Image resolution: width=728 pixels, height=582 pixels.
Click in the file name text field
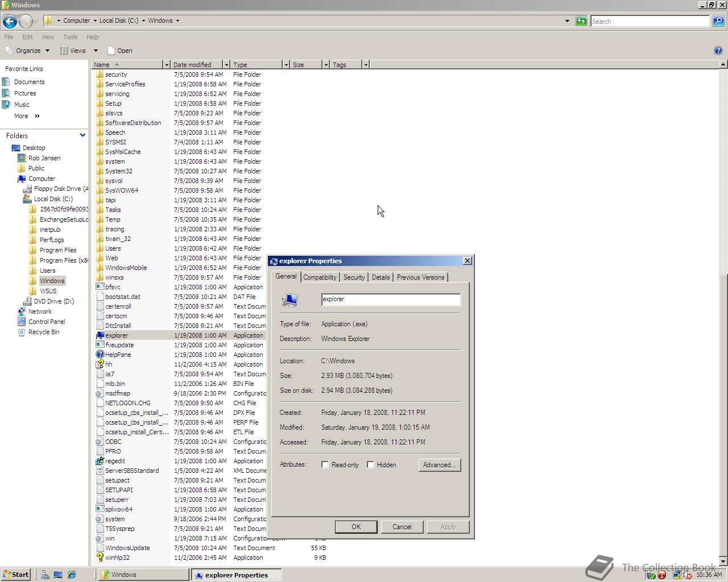[x=391, y=300]
